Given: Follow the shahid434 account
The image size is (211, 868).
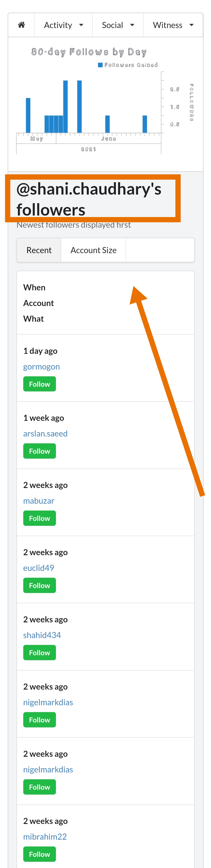Looking at the screenshot, I should [39, 652].
